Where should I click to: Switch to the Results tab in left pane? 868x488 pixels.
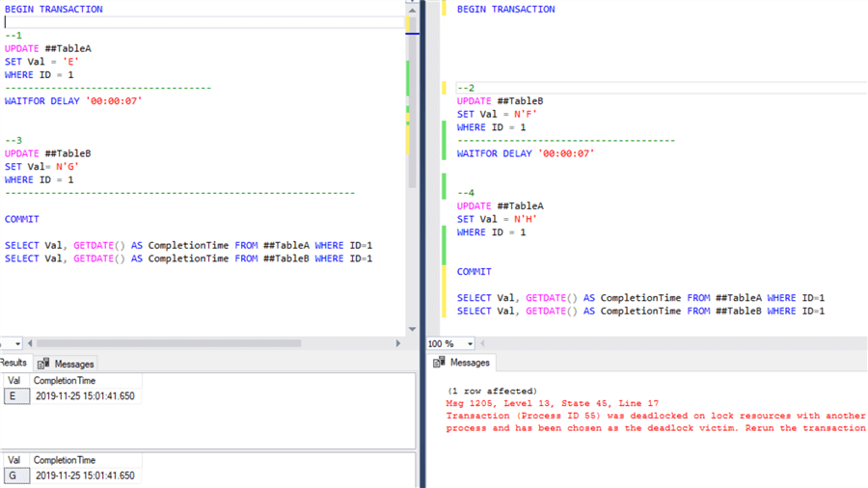coord(14,363)
